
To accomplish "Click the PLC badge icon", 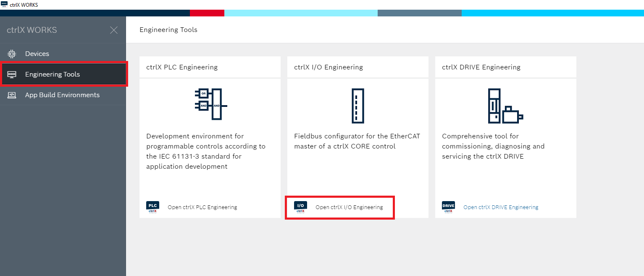I will 153,207.
